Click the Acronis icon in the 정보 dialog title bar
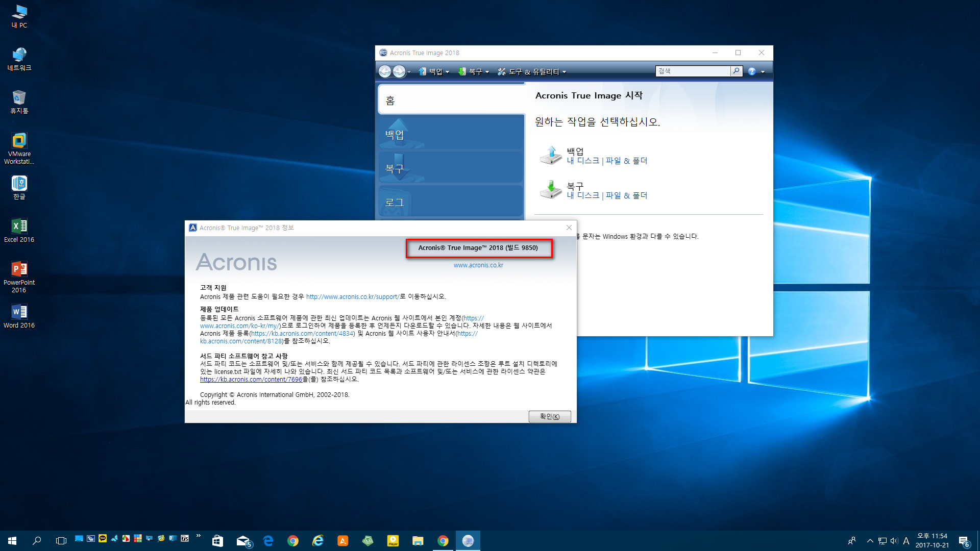 pos(193,228)
